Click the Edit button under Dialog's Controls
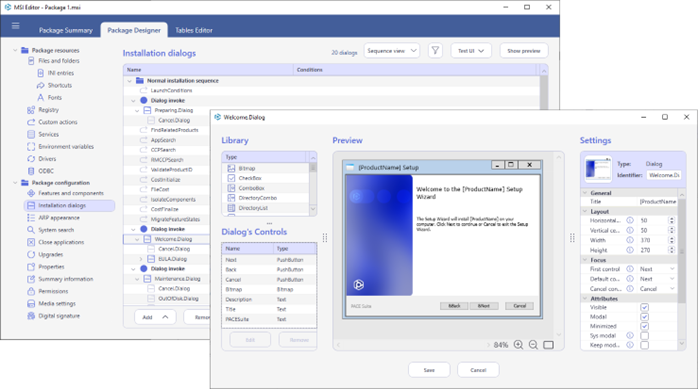 pyautogui.click(x=250, y=340)
